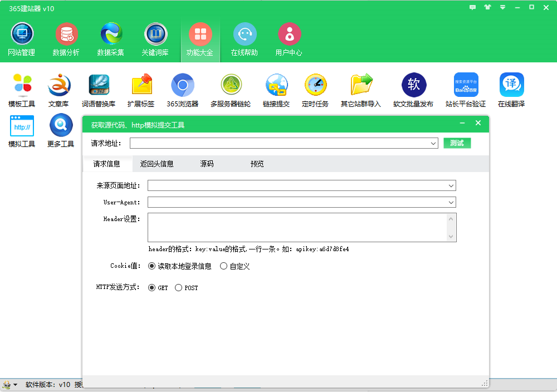Open 在线翻译 tool
The width and height of the screenshot is (557, 392).
[x=511, y=90]
